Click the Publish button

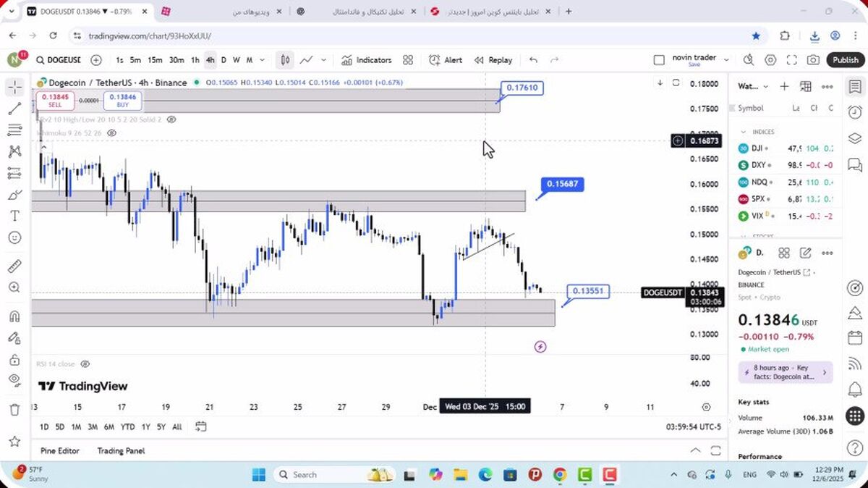point(845,60)
